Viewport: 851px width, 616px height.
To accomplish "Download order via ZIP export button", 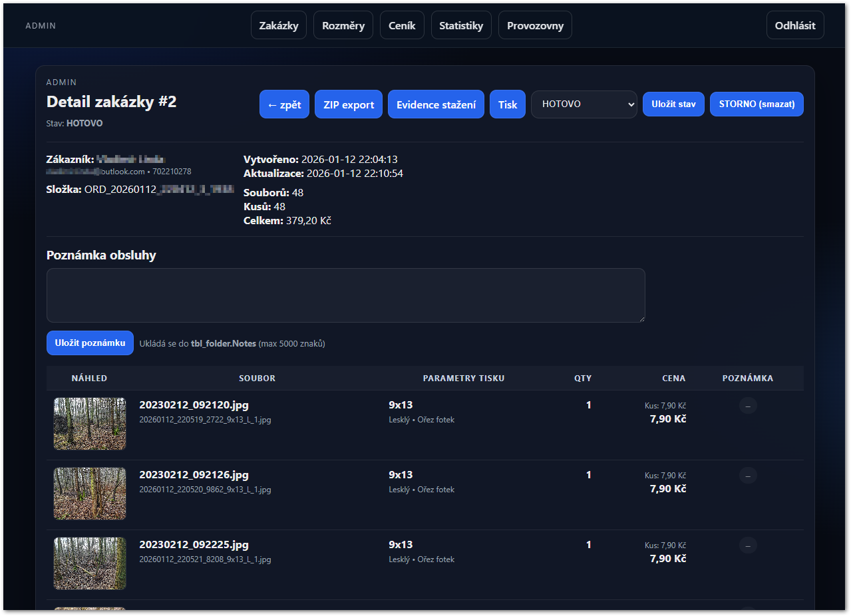I will click(349, 104).
